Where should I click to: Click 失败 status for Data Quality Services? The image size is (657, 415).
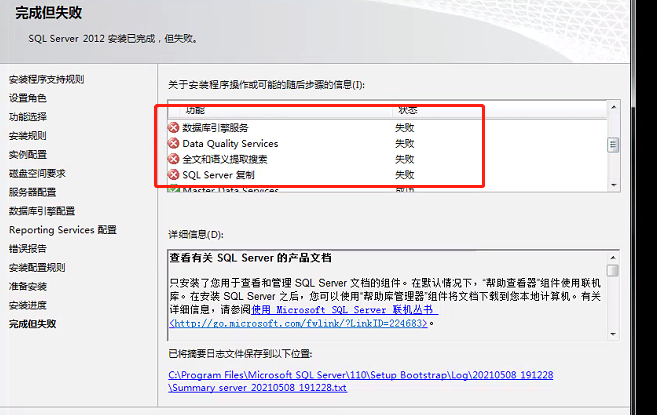point(404,143)
